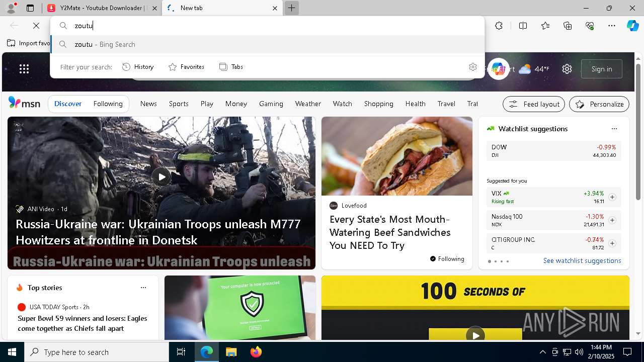Open the beef sandwiches article image

click(x=397, y=156)
